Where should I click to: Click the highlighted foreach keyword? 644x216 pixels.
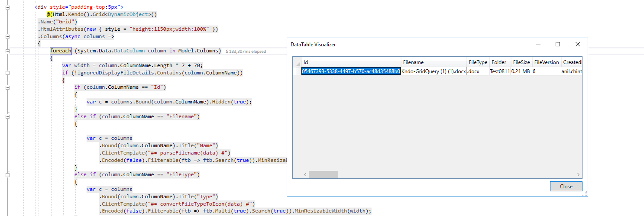60,51
